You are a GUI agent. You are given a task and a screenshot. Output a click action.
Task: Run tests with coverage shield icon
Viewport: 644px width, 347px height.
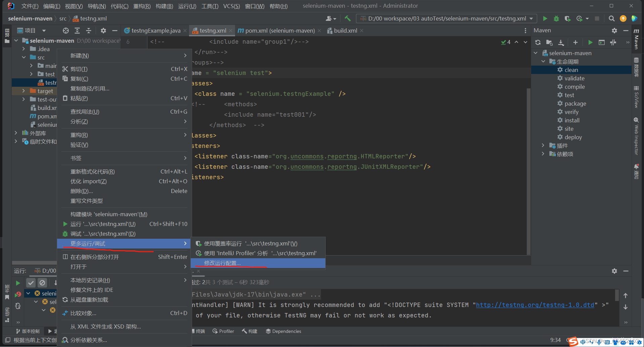(567, 18)
